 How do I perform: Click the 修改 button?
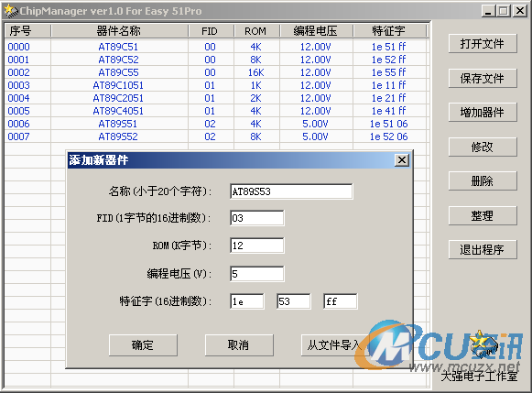click(483, 147)
